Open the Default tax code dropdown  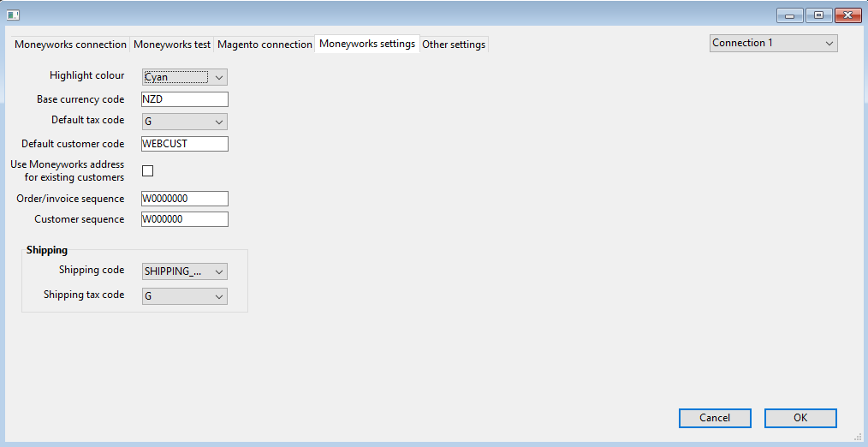click(x=184, y=122)
